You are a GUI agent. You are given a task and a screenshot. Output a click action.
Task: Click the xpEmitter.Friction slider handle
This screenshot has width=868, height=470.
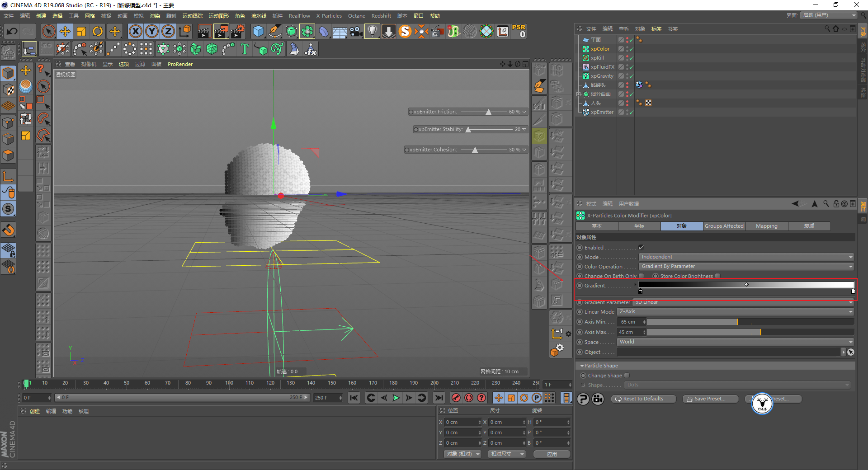click(x=488, y=112)
